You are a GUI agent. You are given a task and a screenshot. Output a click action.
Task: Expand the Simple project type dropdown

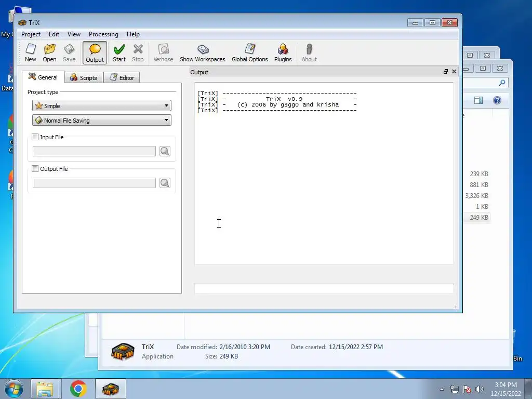pos(102,105)
